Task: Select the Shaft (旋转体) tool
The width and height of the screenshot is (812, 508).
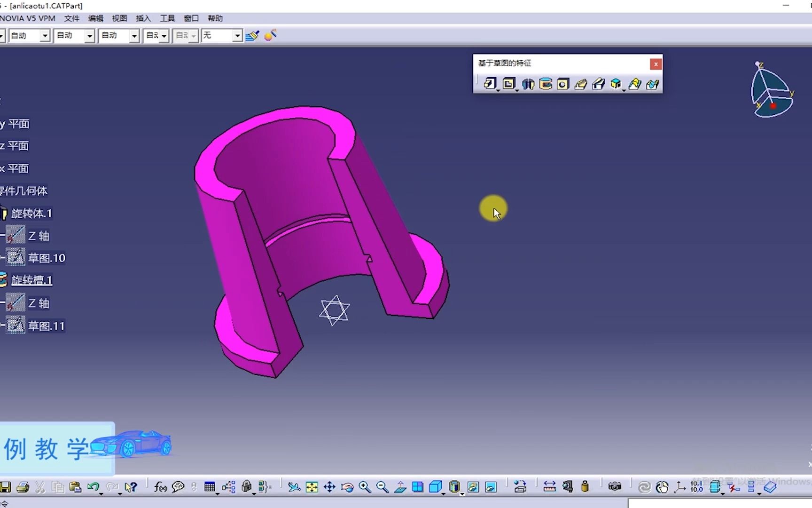Action: (528, 84)
